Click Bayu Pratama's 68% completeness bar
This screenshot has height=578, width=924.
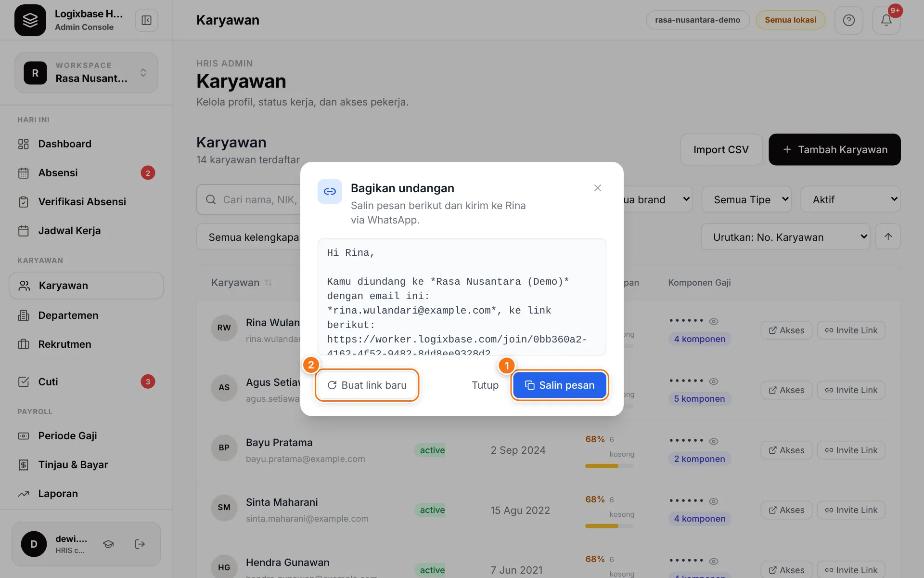[x=609, y=466]
